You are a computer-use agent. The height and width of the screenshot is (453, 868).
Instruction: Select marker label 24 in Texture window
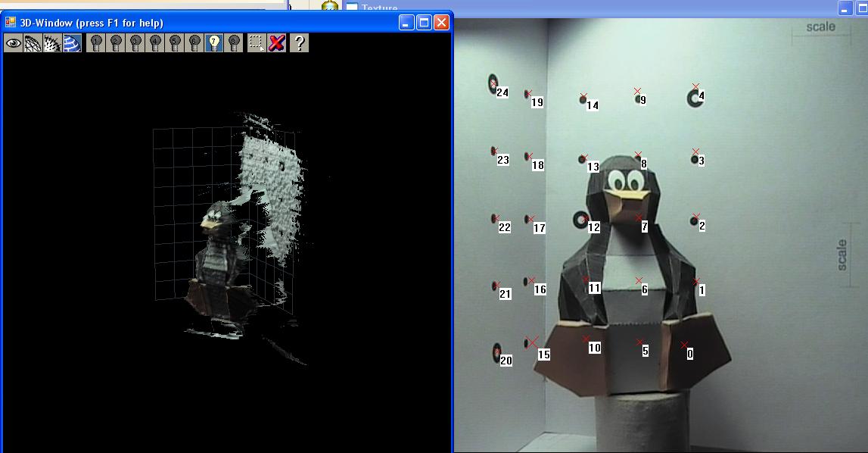pyautogui.click(x=502, y=92)
